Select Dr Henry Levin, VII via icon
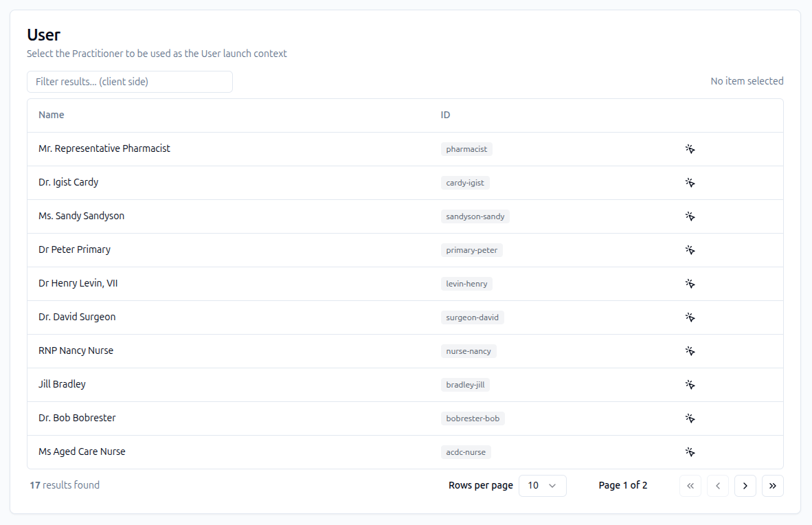The image size is (812, 525). [x=690, y=284]
